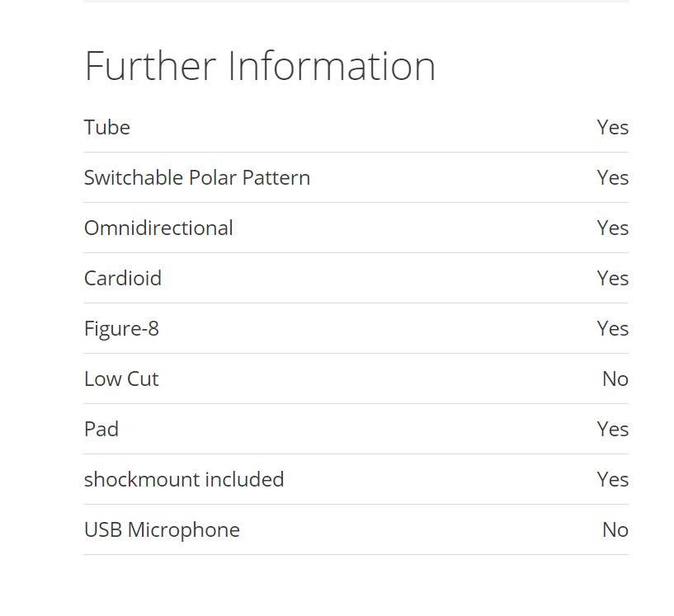674x616 pixels.
Task: Select the Switchable Polar Pattern label
Action: [x=197, y=177]
